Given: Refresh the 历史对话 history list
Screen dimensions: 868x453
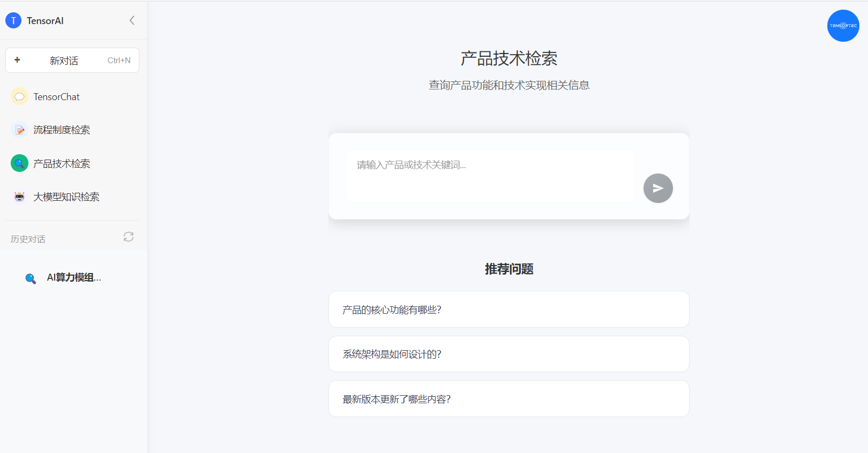Looking at the screenshot, I should click(x=129, y=237).
